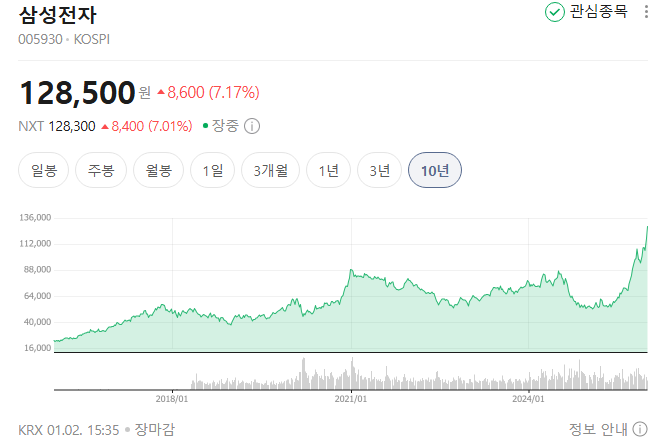Viewport: 662px width, 448px height.
Task: Click the info icon next to 장중
Action: (x=252, y=126)
